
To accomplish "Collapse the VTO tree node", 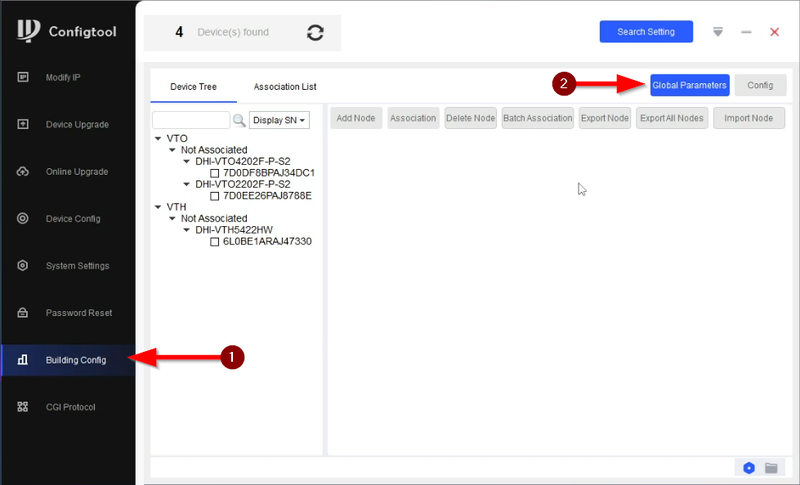I will pyautogui.click(x=158, y=138).
